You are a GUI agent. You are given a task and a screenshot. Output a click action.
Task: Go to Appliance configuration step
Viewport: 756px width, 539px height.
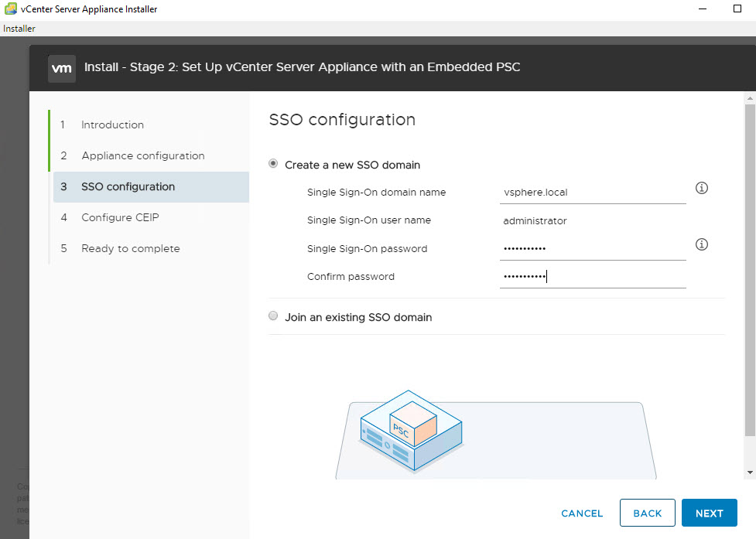click(x=142, y=155)
